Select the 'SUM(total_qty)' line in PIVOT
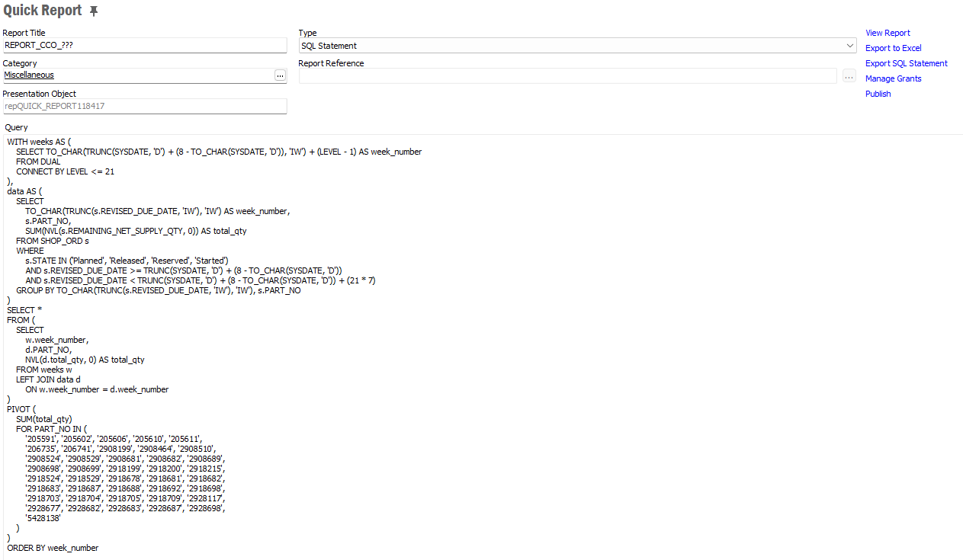The width and height of the screenshot is (963, 560). click(44, 419)
